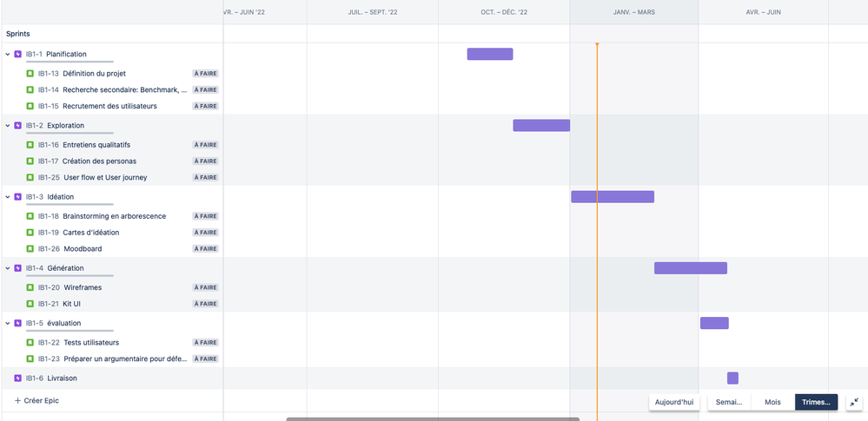Screen dimensions: 868x421
Task: Open status À FAIRE for Moodboard
Action: (205, 249)
